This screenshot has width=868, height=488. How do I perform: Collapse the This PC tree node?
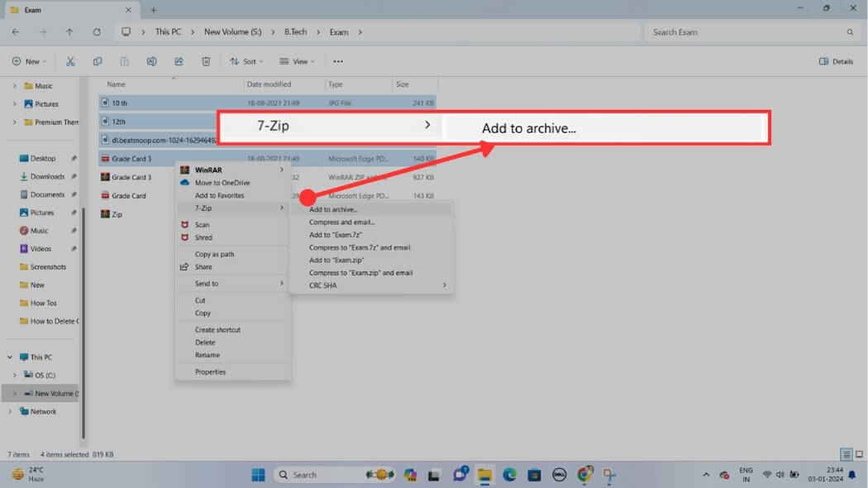(10, 357)
